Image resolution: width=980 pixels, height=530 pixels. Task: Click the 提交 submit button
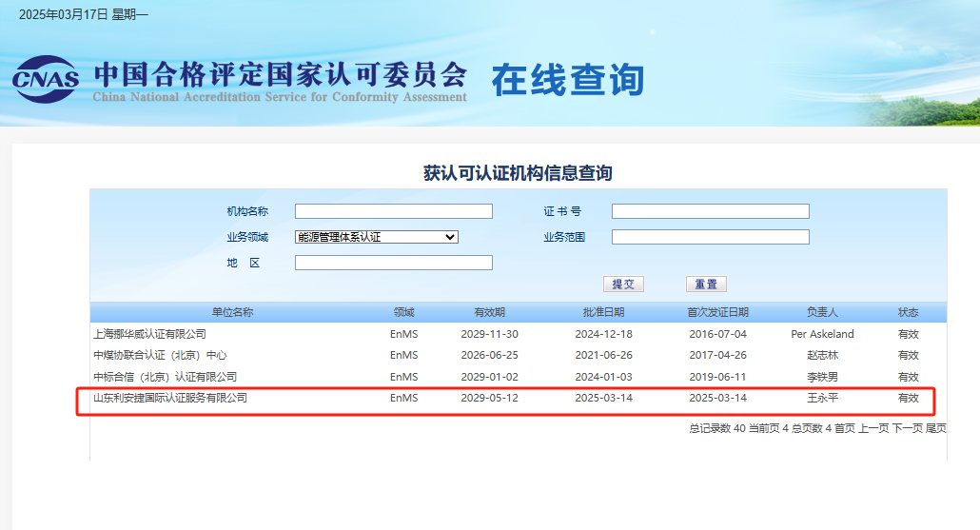pos(623,285)
